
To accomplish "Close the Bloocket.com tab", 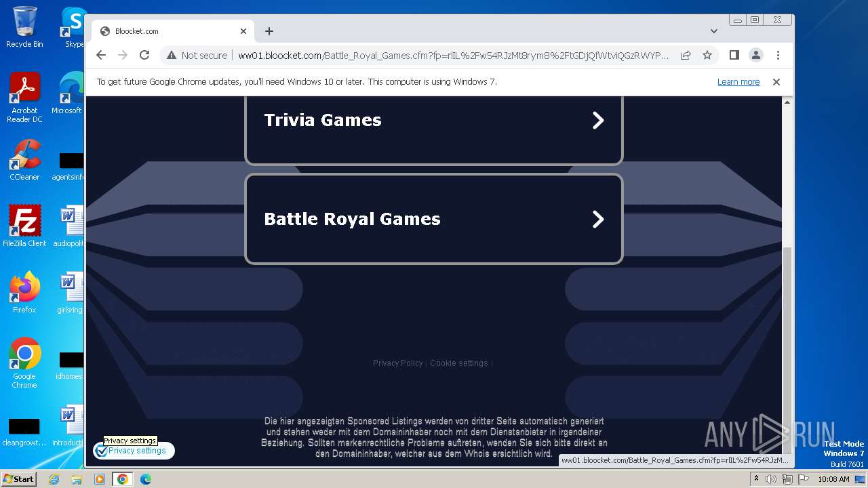I will click(243, 31).
